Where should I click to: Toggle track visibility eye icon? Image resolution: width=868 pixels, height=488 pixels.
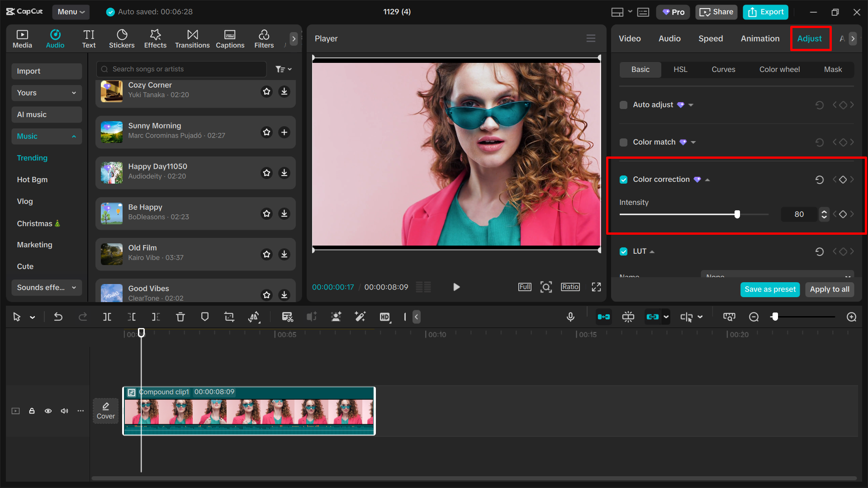click(48, 411)
